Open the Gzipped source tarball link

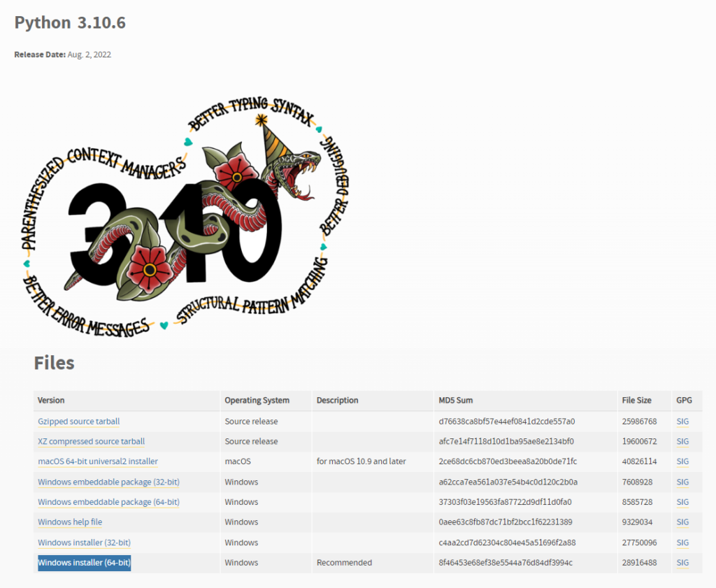tap(78, 422)
